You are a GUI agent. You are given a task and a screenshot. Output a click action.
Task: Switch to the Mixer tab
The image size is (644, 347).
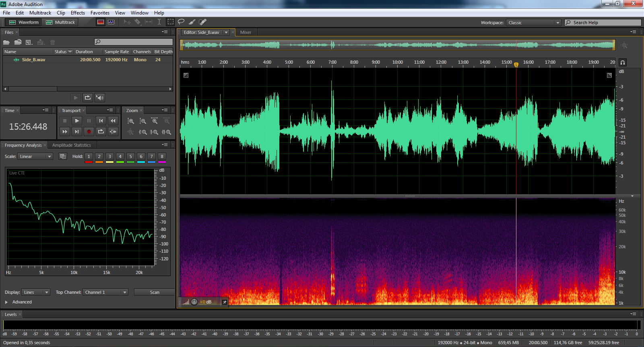pos(246,32)
